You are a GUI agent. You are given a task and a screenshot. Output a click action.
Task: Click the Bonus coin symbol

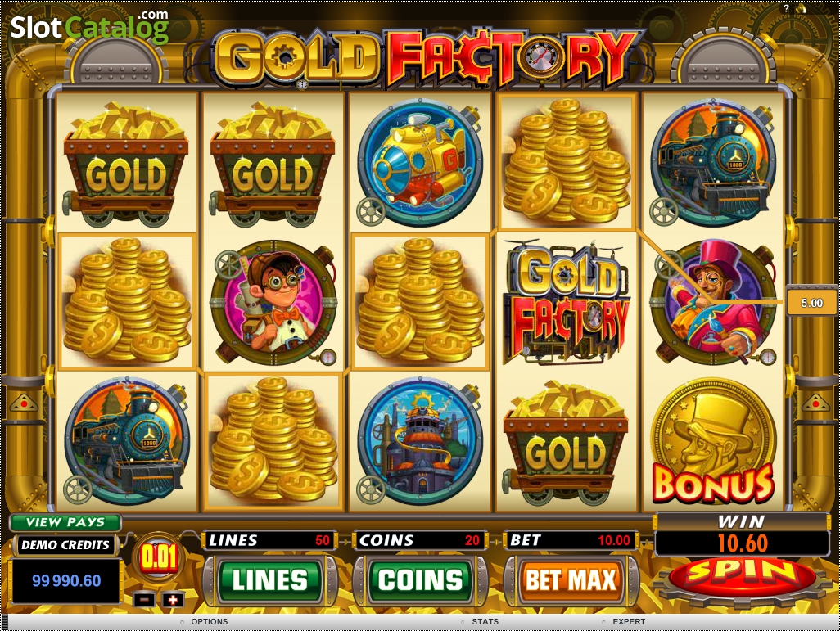pos(713,440)
